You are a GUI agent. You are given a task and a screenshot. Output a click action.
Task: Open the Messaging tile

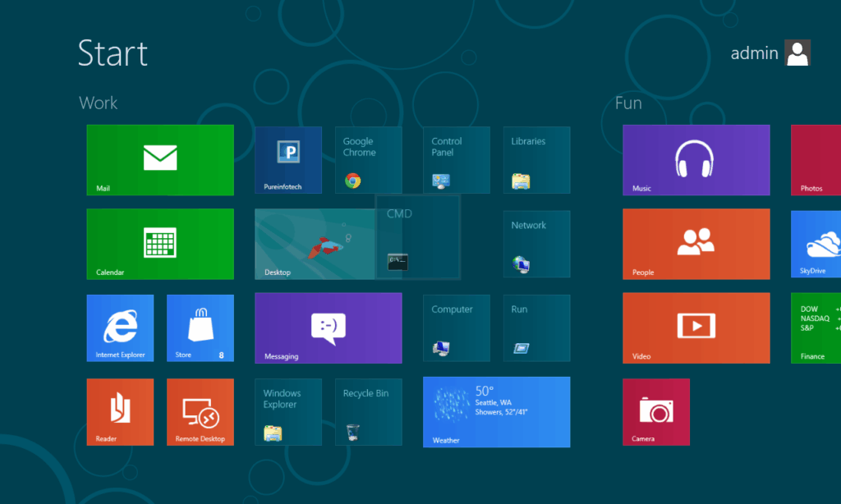pyautogui.click(x=329, y=328)
